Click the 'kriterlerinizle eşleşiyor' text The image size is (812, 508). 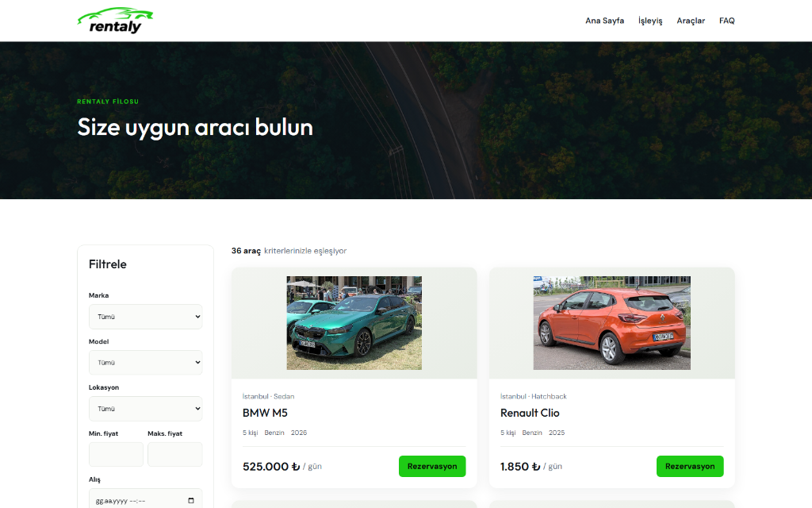click(305, 251)
